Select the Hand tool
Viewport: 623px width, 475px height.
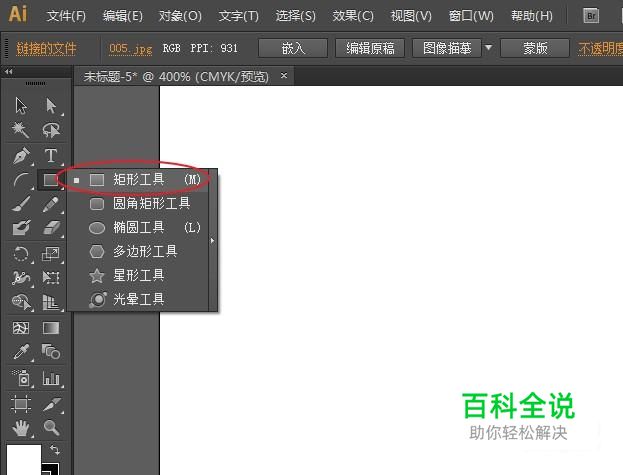click(x=21, y=428)
